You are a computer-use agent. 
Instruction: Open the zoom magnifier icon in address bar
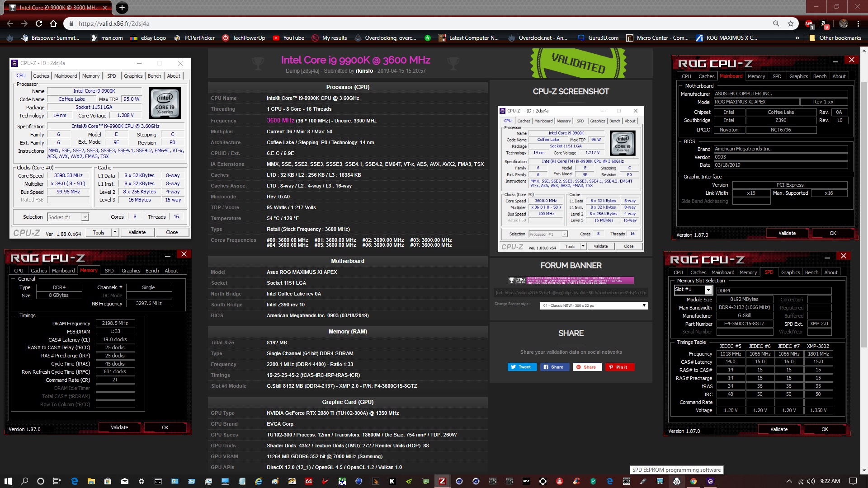click(x=776, y=23)
